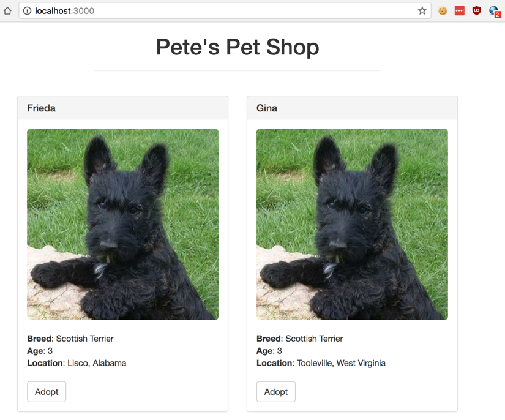Click the red three-dots extension icon

pyautogui.click(x=459, y=10)
